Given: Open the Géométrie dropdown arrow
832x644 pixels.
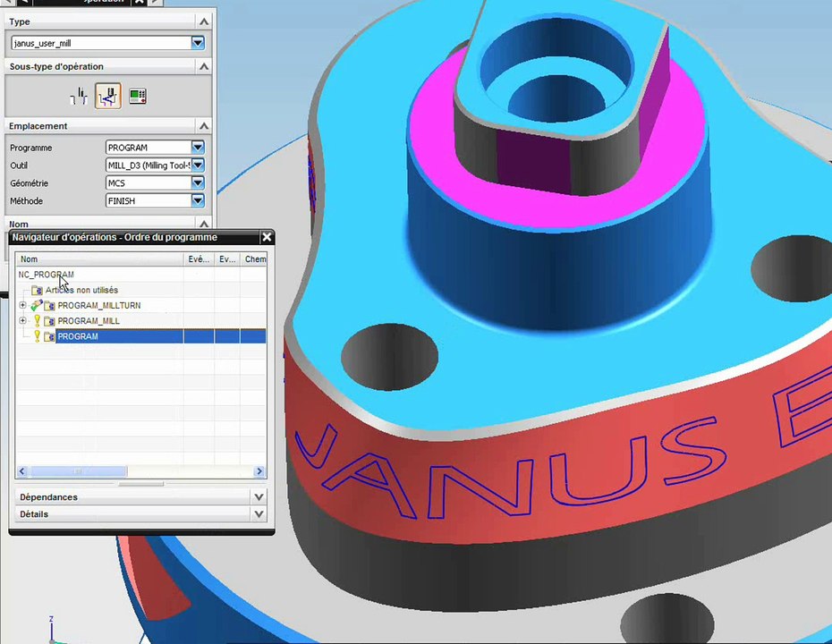Looking at the screenshot, I should (x=198, y=183).
